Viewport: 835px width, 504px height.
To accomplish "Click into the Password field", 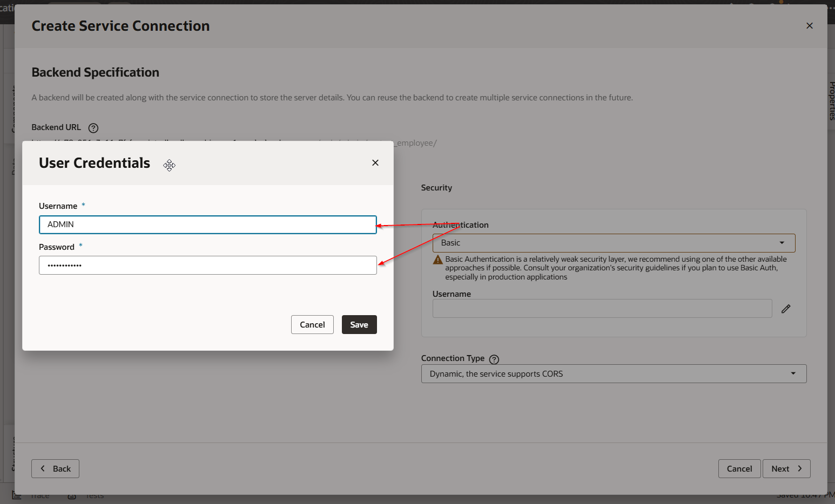I will point(207,265).
